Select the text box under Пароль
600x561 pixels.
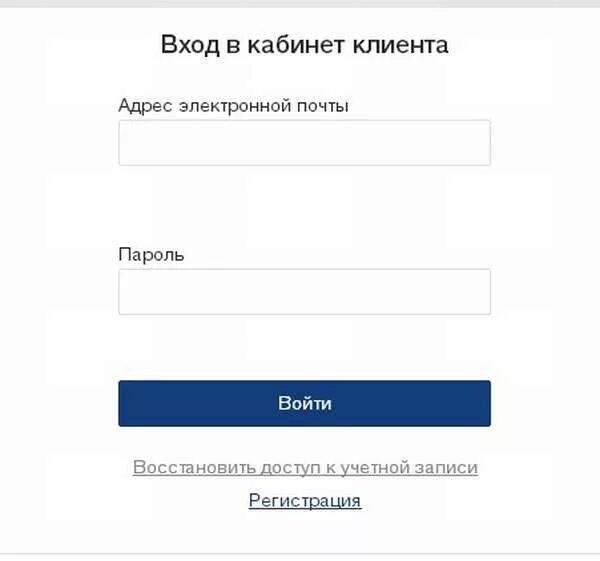[x=305, y=292]
